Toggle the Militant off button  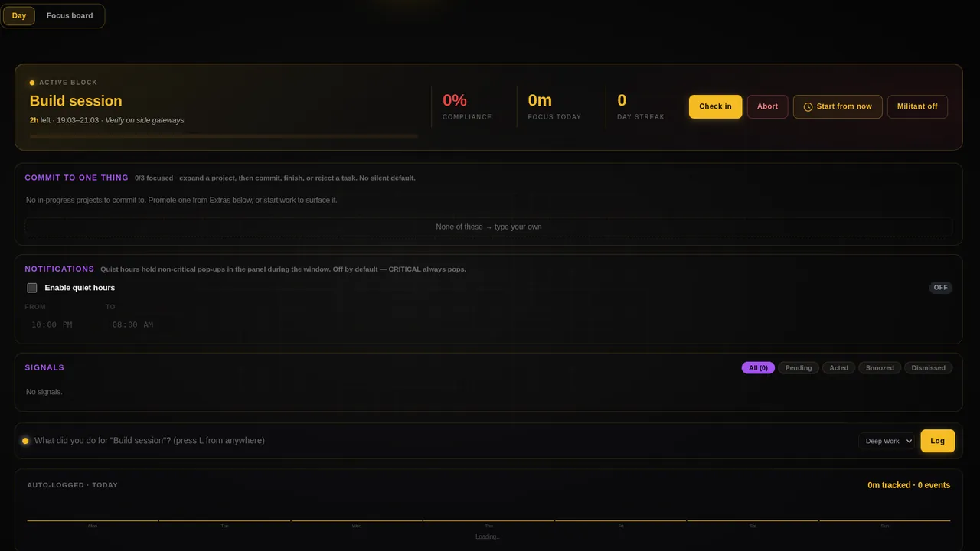click(x=917, y=106)
